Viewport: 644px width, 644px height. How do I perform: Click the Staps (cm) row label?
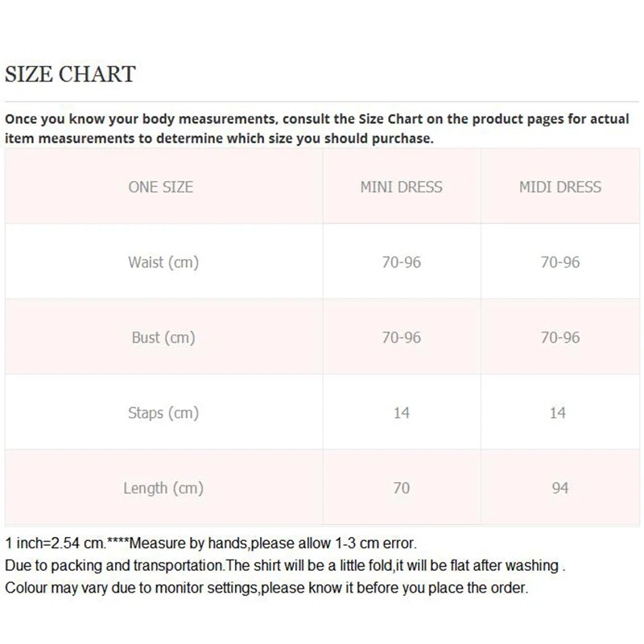pos(163,413)
